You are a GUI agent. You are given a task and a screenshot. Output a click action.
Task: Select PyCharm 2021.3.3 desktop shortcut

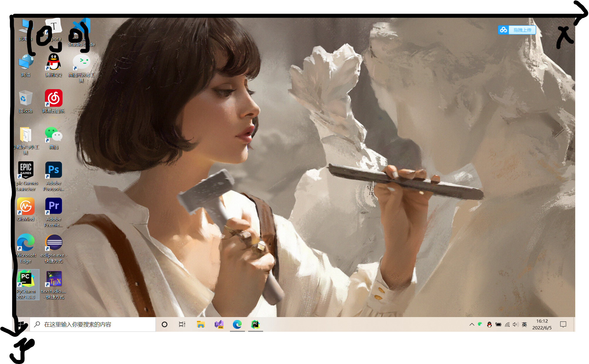[x=26, y=285]
